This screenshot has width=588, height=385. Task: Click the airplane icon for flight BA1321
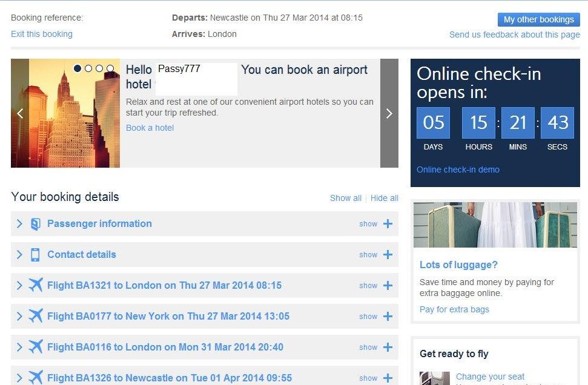click(36, 285)
